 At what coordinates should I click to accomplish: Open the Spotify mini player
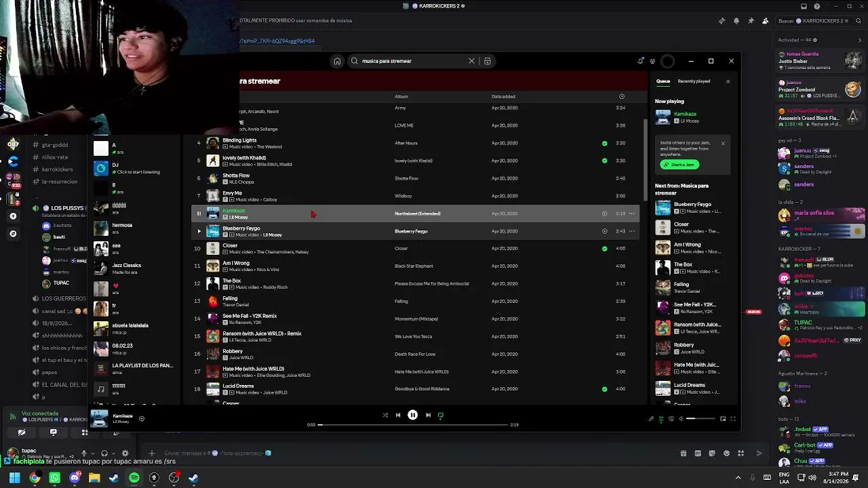(x=723, y=419)
